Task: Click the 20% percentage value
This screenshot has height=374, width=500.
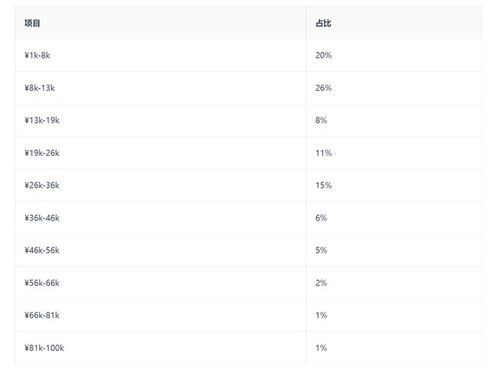Action: coord(323,55)
